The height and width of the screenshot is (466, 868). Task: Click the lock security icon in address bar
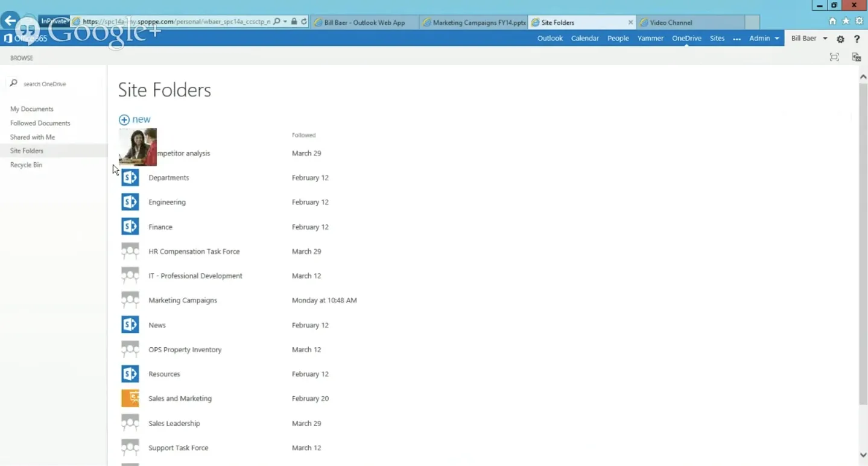[294, 22]
